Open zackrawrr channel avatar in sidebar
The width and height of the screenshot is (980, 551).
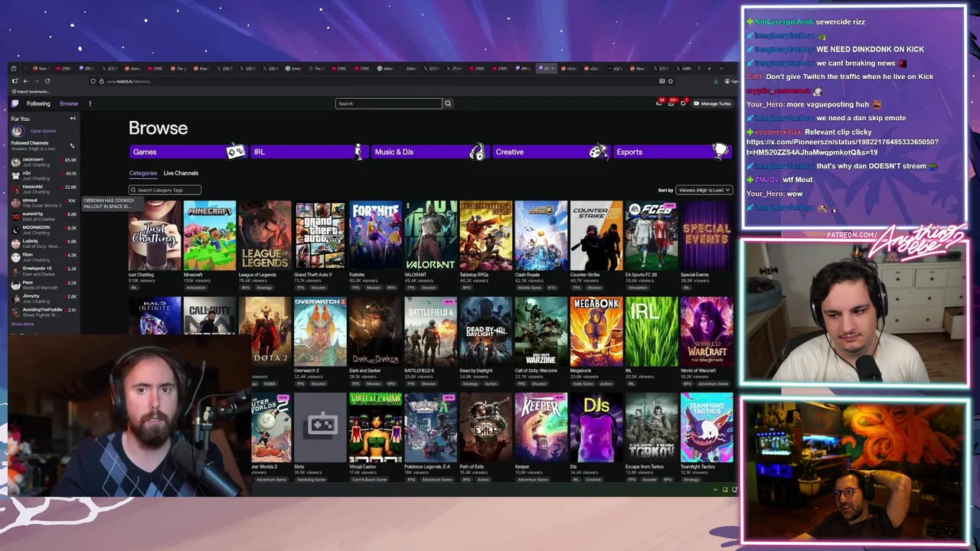pos(15,162)
